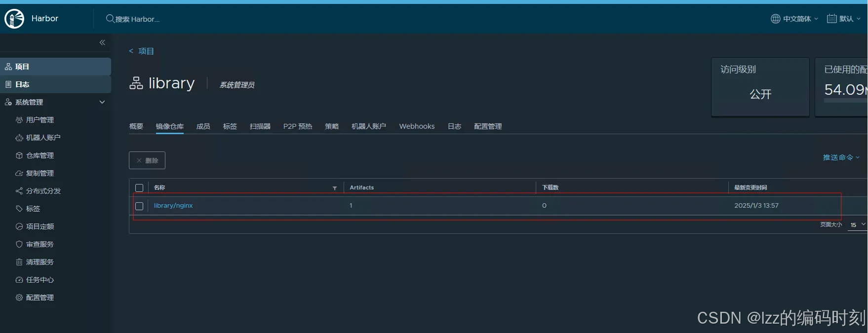Viewport: 868px width, 333px height.
Task: Click the calendar theme icon
Action: 832,19
